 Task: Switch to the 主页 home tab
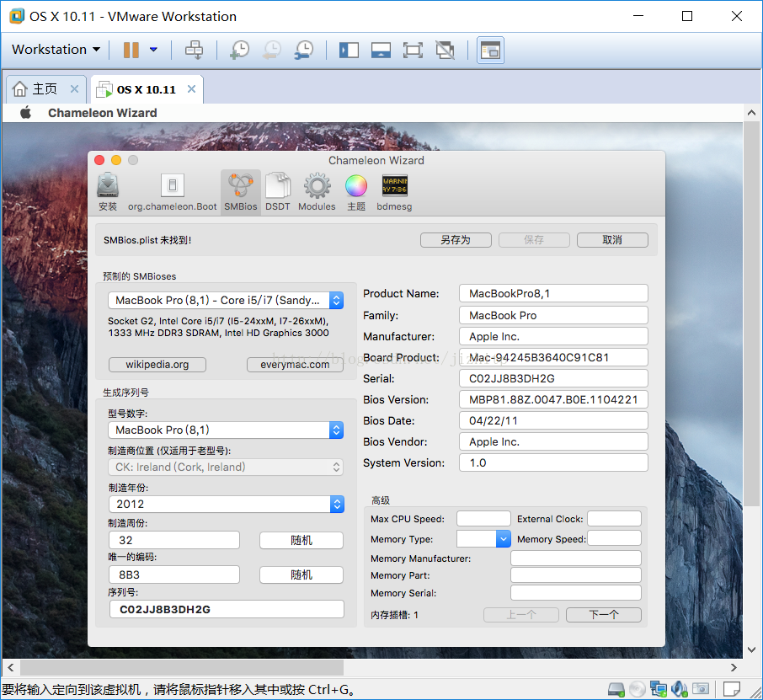pyautogui.click(x=45, y=89)
